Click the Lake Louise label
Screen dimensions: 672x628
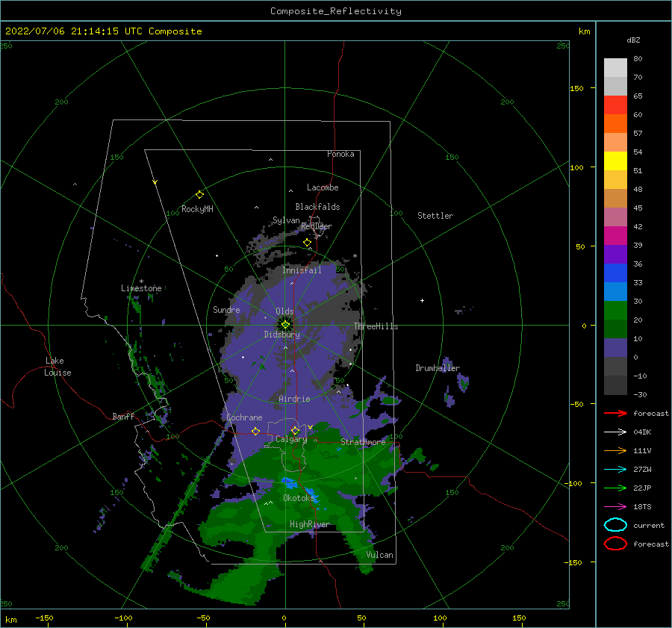coord(57,367)
